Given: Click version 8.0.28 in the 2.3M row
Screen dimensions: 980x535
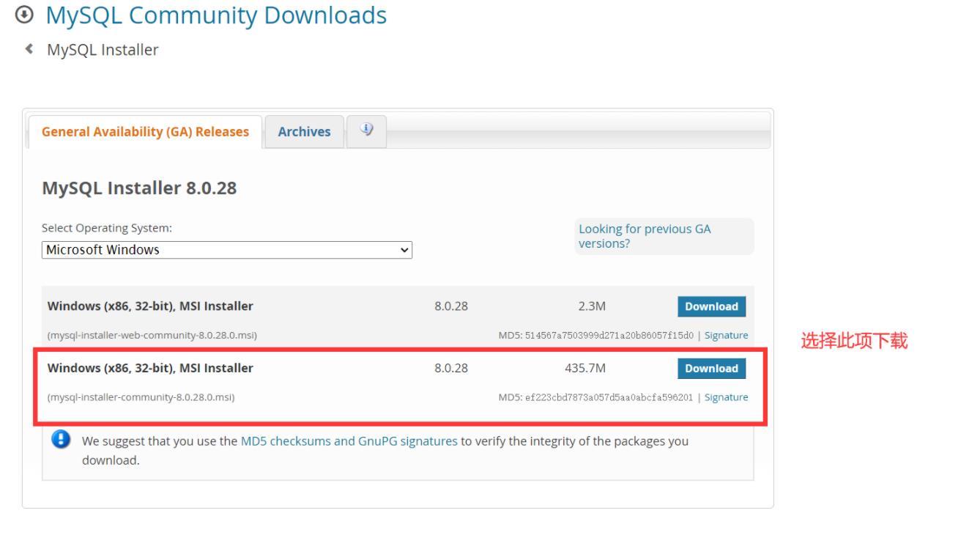Looking at the screenshot, I should pyautogui.click(x=451, y=306).
